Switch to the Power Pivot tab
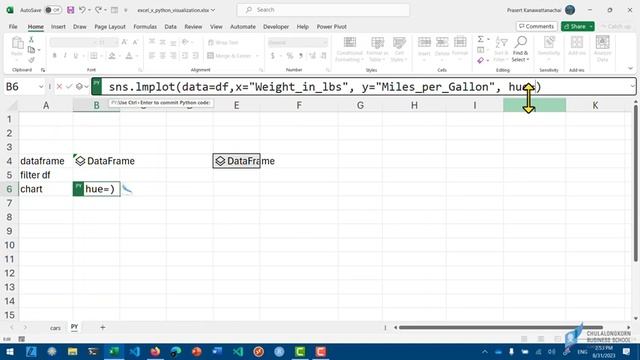Viewport: 640px width, 360px height. (331, 27)
